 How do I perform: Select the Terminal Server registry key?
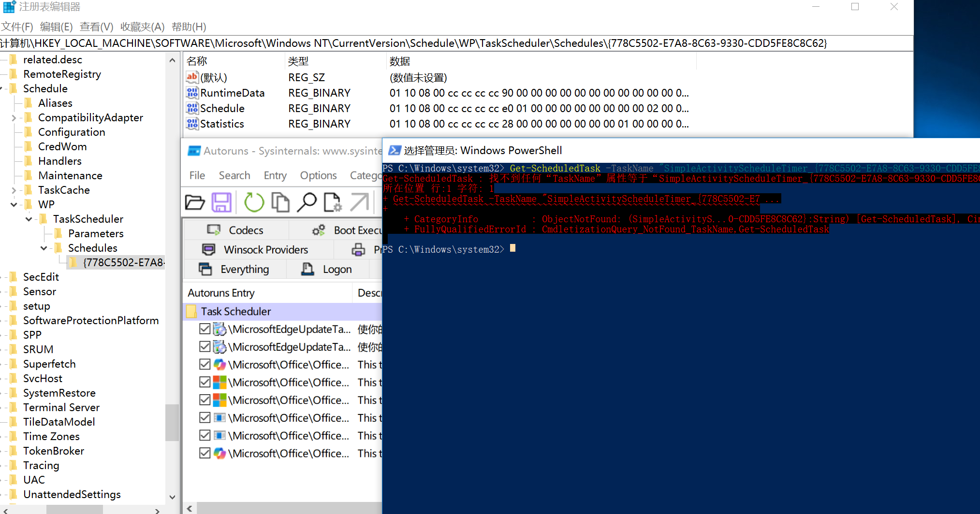(61, 408)
